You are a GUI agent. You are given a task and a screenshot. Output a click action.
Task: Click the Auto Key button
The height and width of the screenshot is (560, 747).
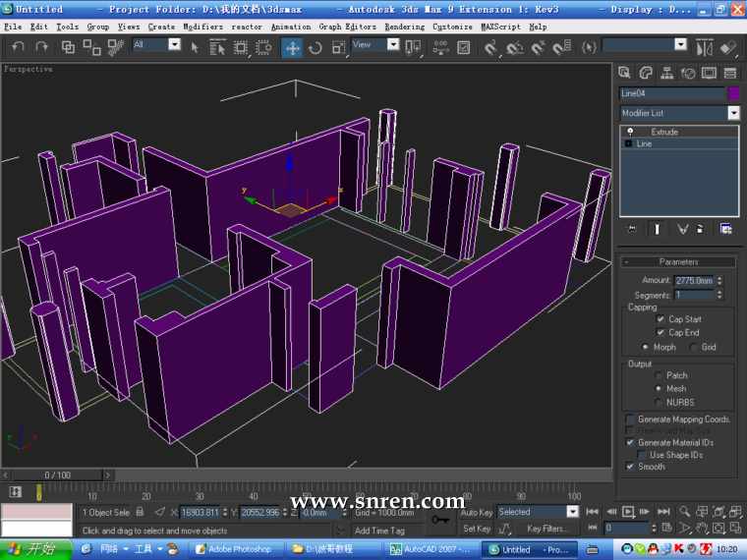477,512
